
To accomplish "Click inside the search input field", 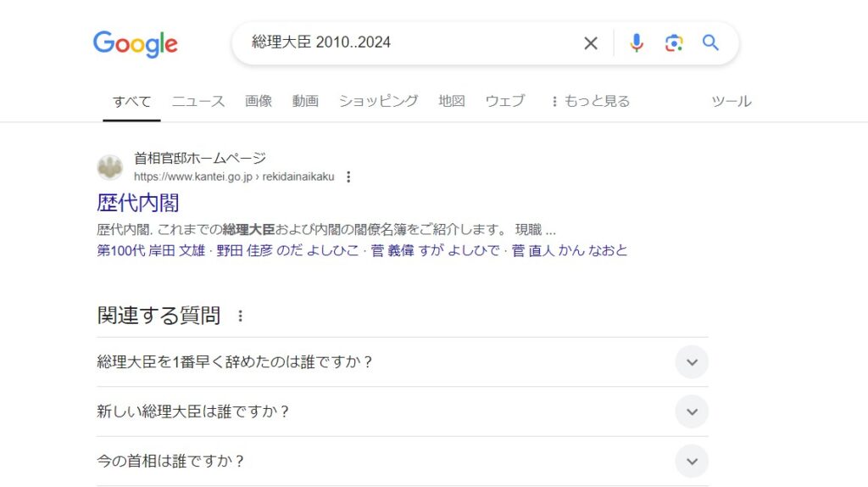I will click(x=407, y=42).
